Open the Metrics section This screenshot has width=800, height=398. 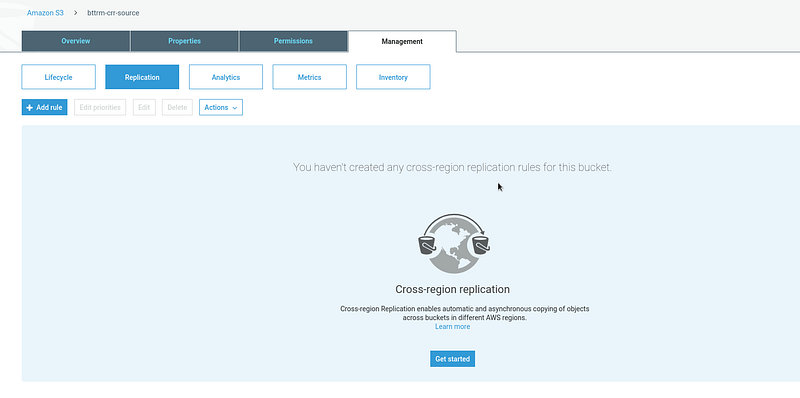click(310, 77)
